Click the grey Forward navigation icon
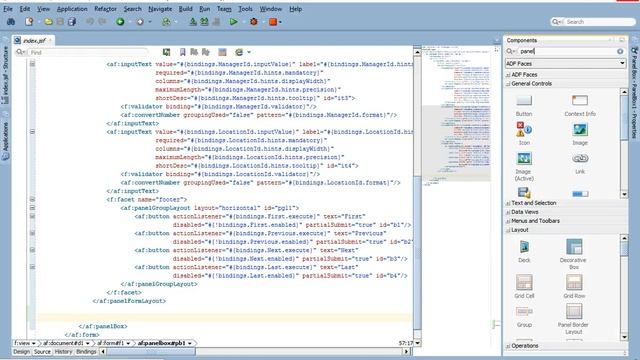Viewport: 640px width, 360px height. tap(140, 22)
